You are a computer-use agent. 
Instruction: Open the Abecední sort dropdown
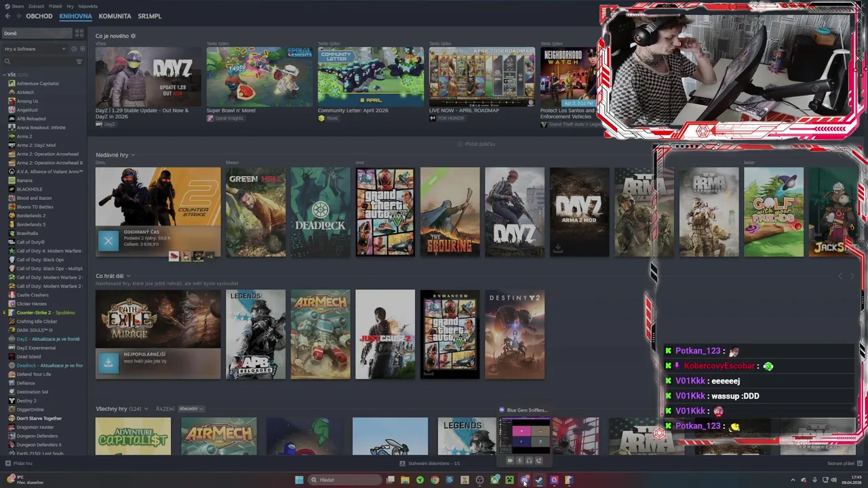pos(191,409)
